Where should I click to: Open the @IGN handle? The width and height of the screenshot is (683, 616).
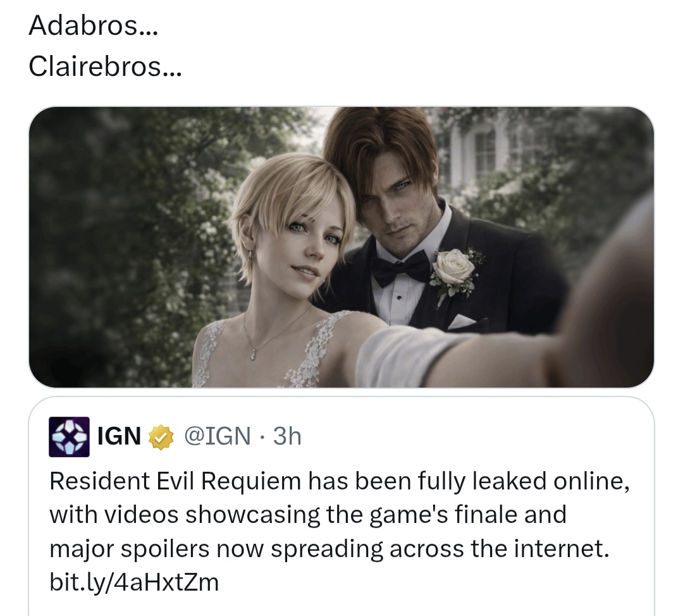pyautogui.click(x=218, y=436)
